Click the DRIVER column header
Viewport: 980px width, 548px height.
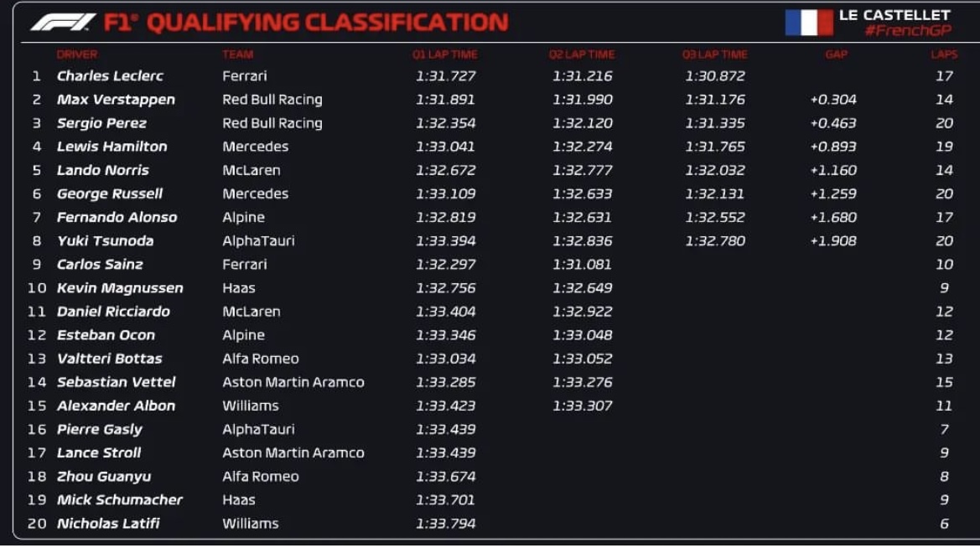tap(77, 54)
